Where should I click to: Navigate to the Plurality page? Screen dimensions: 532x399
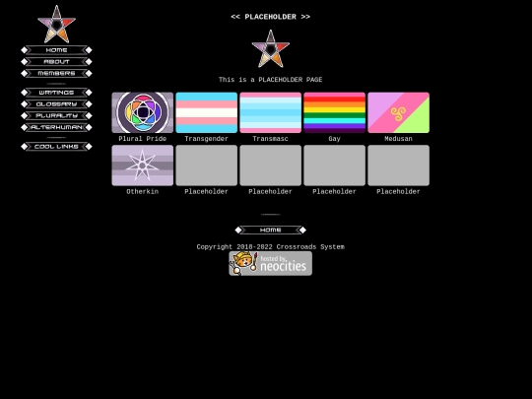56,115
